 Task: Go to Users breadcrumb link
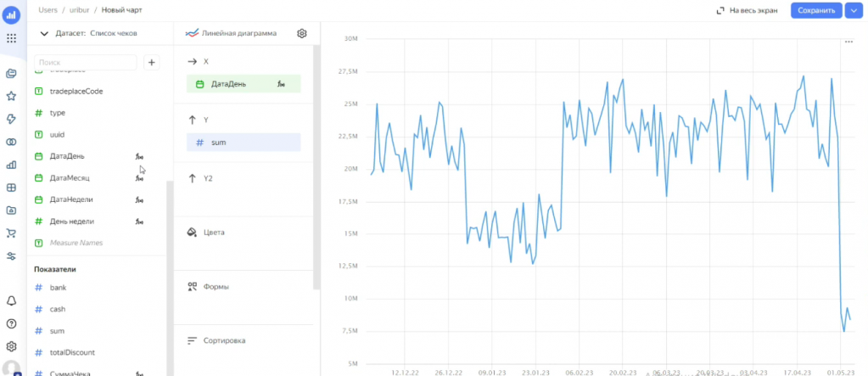click(48, 10)
